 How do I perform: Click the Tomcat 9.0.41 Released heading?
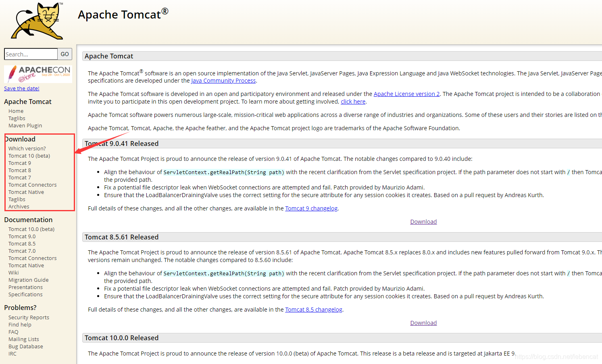point(121,144)
